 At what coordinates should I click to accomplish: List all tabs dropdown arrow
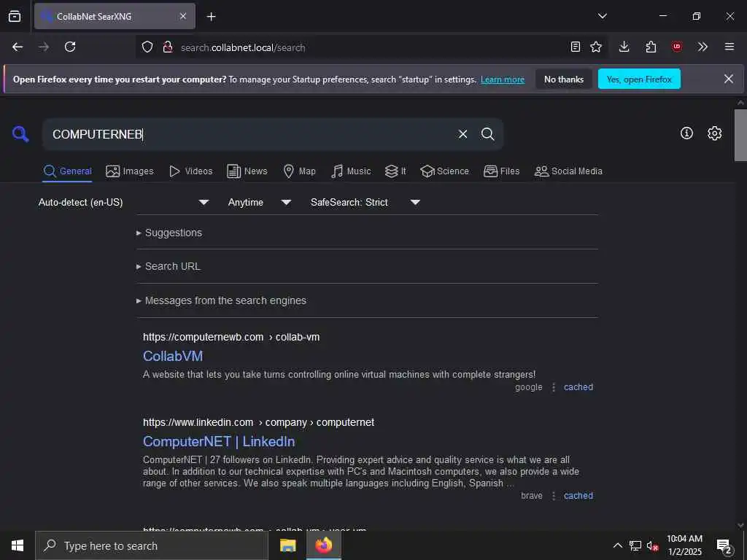(602, 16)
